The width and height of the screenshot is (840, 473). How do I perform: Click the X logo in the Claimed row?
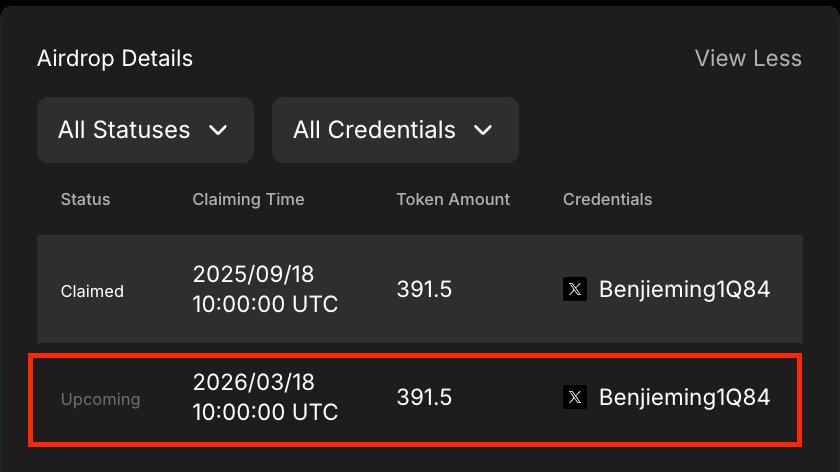(575, 290)
